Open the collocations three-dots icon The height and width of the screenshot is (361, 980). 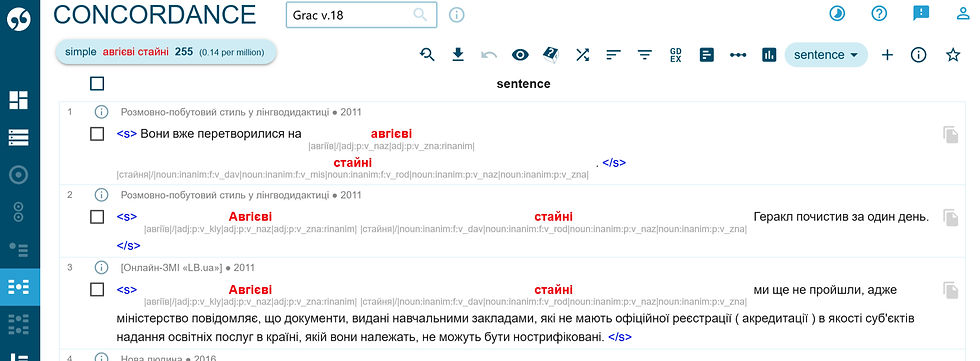coord(738,55)
